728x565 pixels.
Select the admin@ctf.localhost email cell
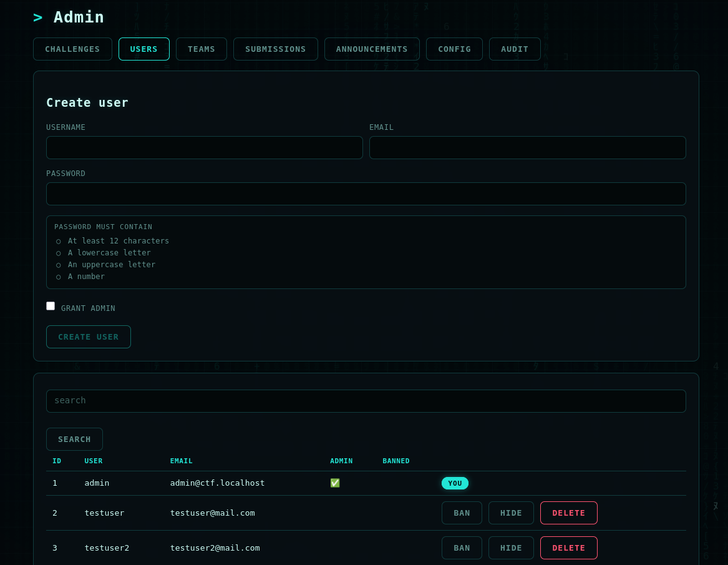[x=217, y=483]
